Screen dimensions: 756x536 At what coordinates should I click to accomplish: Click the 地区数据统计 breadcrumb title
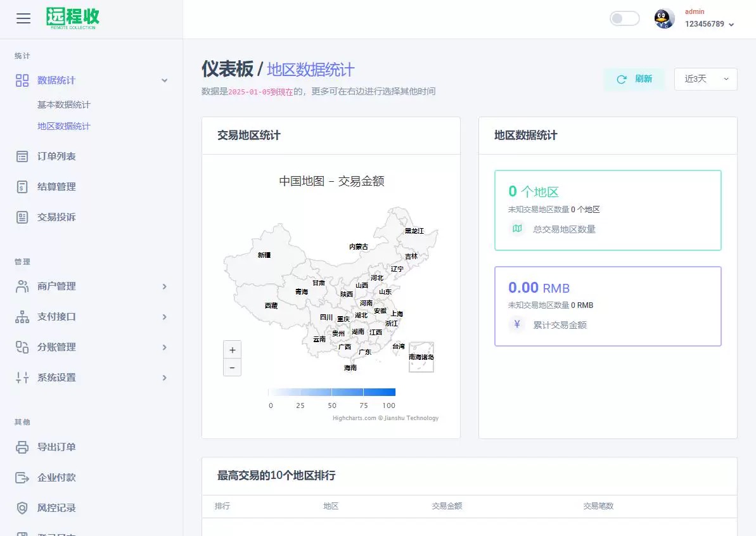pyautogui.click(x=311, y=70)
